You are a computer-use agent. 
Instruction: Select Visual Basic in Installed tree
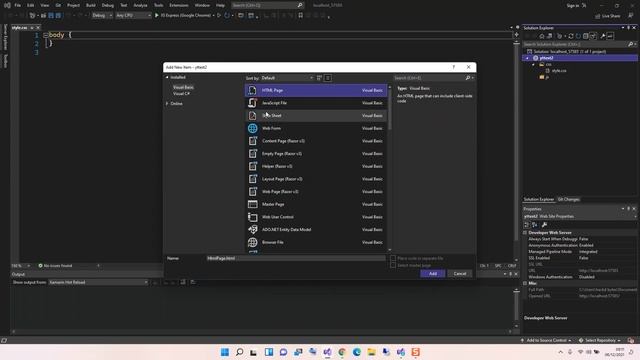[183, 87]
